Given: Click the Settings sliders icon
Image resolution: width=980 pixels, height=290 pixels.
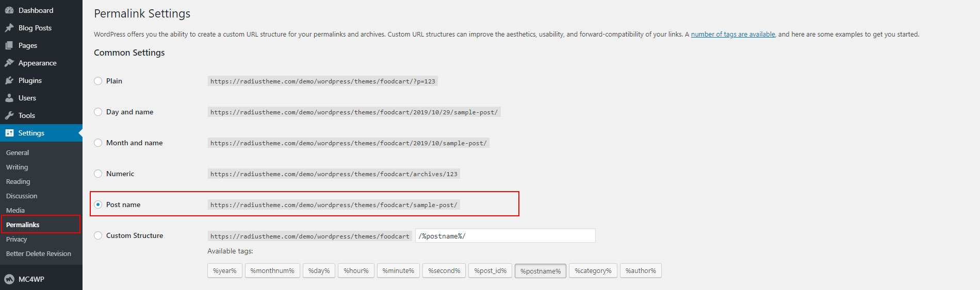Looking at the screenshot, I should pos(9,133).
